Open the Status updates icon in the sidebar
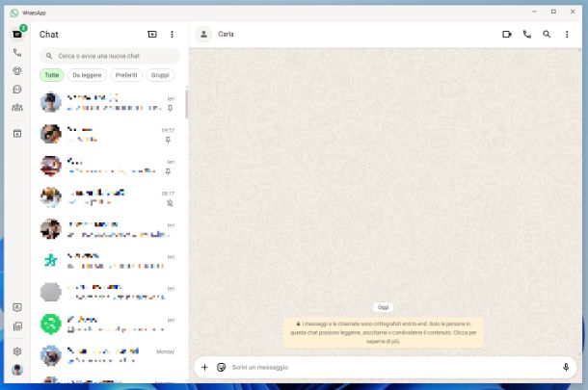The image size is (588, 390). pos(17,71)
